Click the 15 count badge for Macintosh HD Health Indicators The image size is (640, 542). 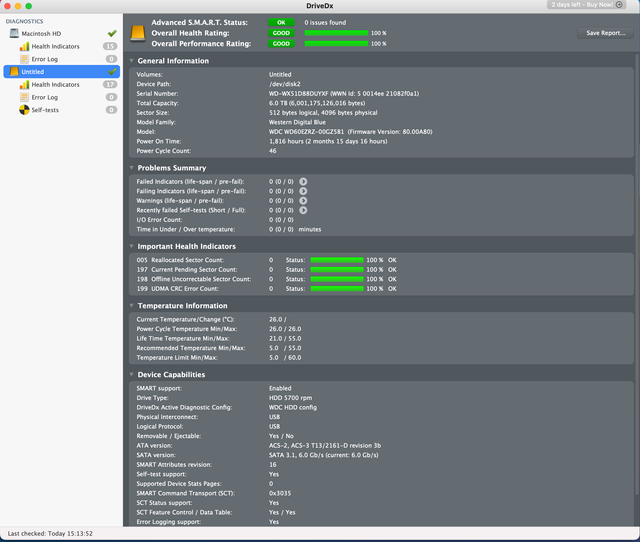[110, 46]
